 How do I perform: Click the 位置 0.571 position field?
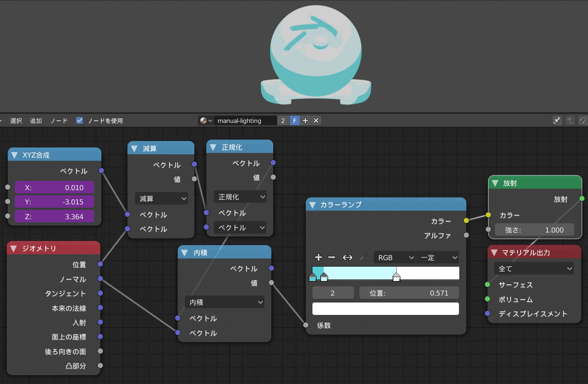409,293
